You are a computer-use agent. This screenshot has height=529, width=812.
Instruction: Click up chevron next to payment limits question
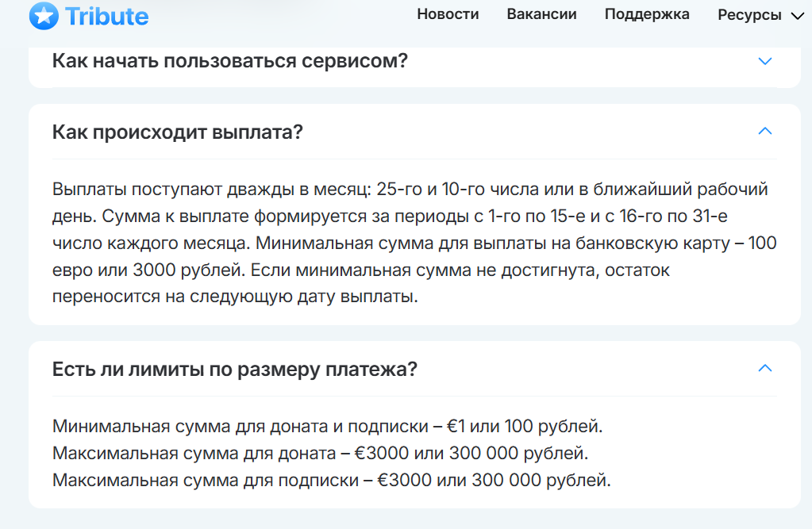(765, 368)
